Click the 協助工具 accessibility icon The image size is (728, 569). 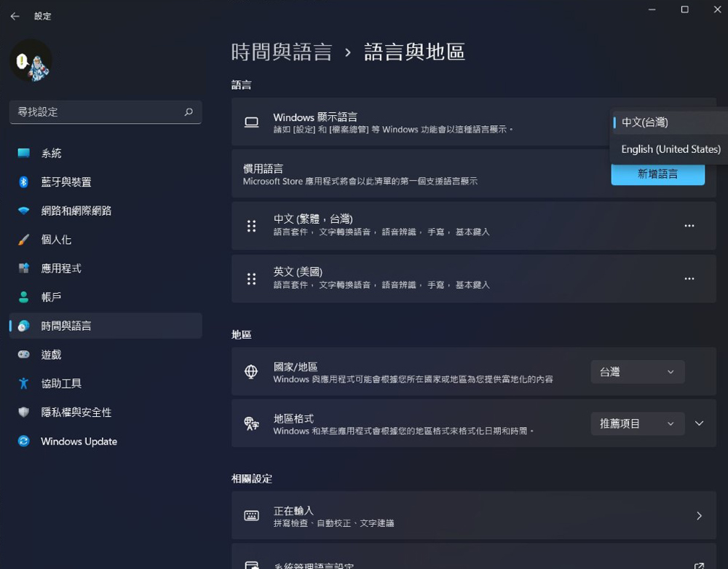point(24,384)
